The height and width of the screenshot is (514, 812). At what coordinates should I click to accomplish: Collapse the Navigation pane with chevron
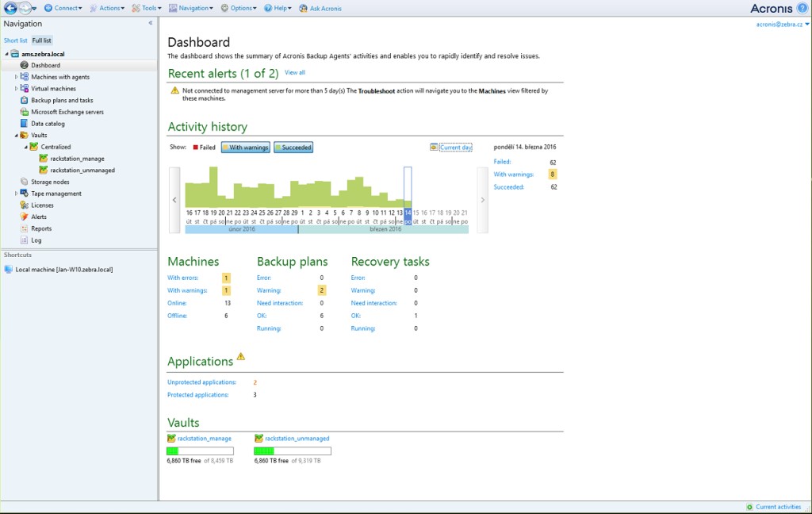151,23
